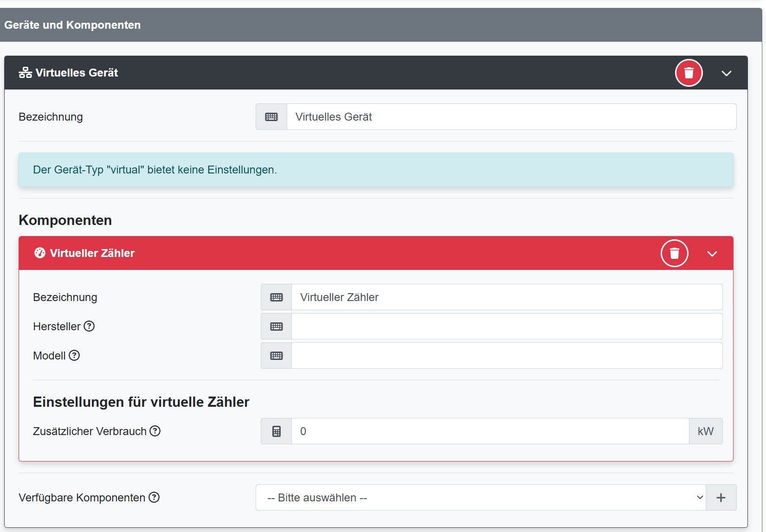Collapse the Virtueller Zähler panel
Image resolution: width=766 pixels, height=532 pixels.
tap(712, 254)
